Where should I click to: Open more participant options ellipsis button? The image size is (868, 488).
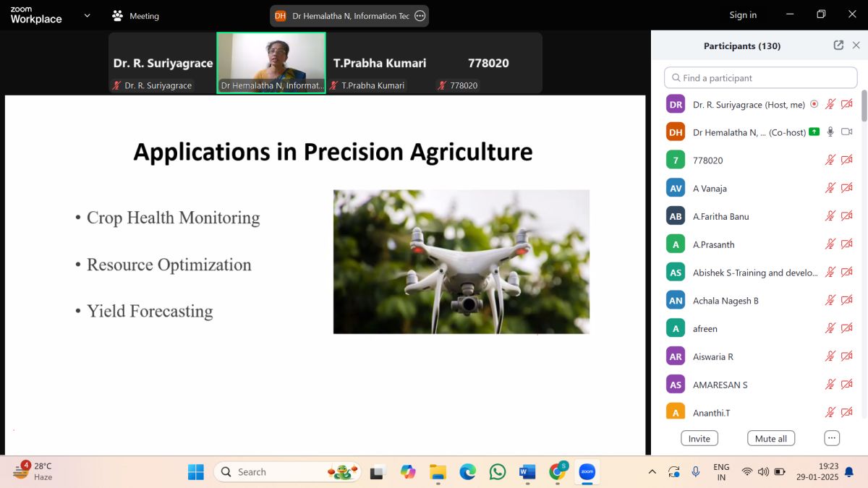point(832,438)
